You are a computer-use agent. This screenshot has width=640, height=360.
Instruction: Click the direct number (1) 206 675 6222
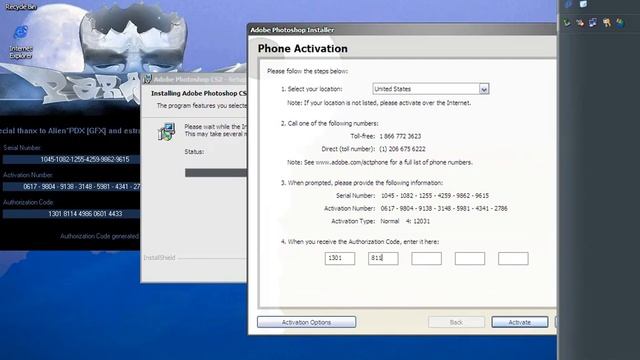tap(402, 149)
